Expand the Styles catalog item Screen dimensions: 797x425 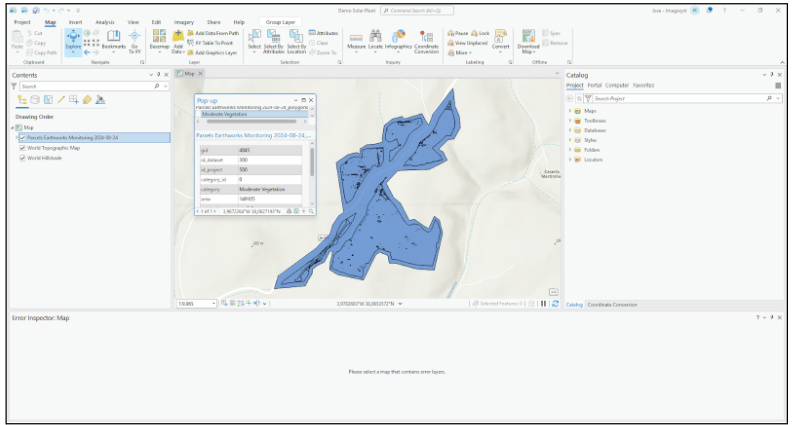(570, 140)
